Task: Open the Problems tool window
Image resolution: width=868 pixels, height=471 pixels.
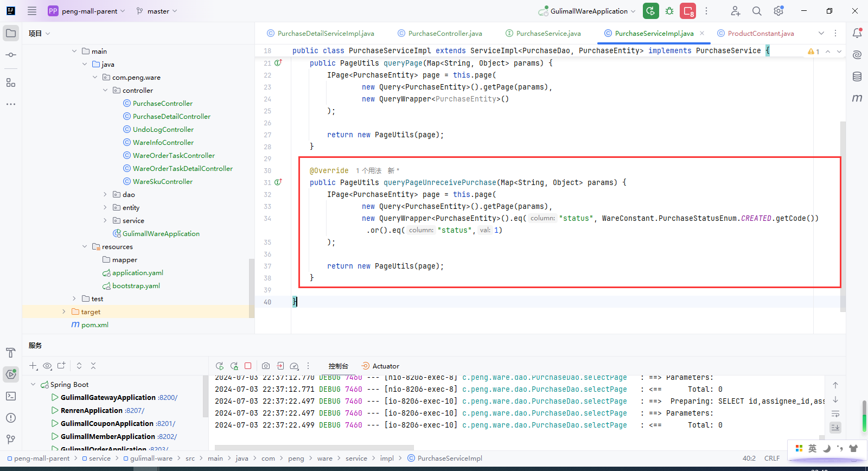Action: point(11,418)
